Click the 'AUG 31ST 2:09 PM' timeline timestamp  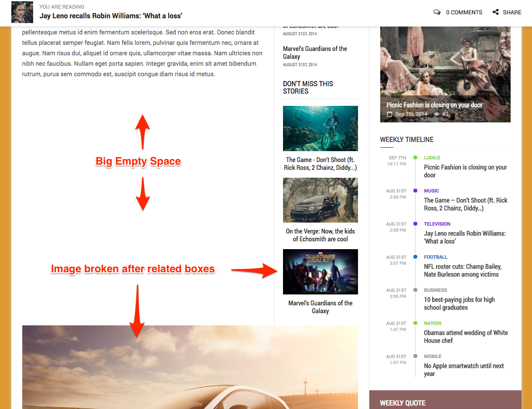coord(396,227)
